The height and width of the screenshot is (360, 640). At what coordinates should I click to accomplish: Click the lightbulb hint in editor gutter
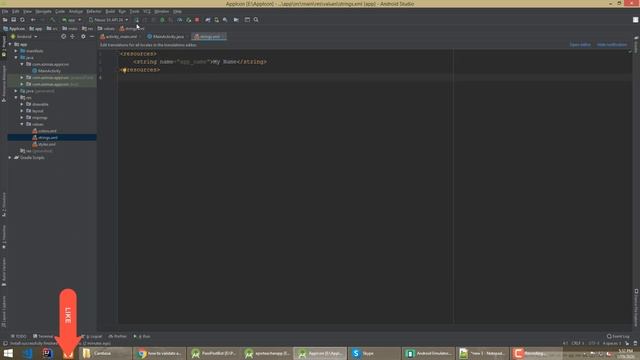coord(124,70)
